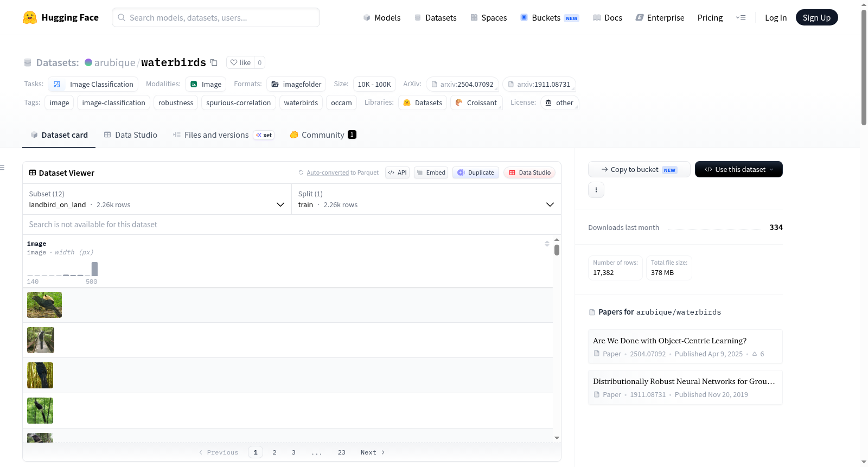Open the Community tab
This screenshot has width=868, height=467.
tap(323, 135)
